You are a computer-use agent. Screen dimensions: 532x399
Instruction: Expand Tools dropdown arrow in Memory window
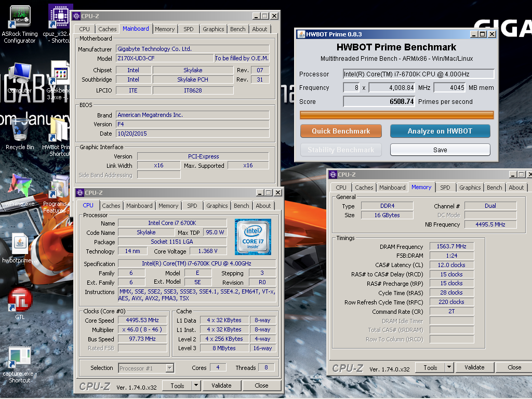pyautogui.click(x=449, y=367)
